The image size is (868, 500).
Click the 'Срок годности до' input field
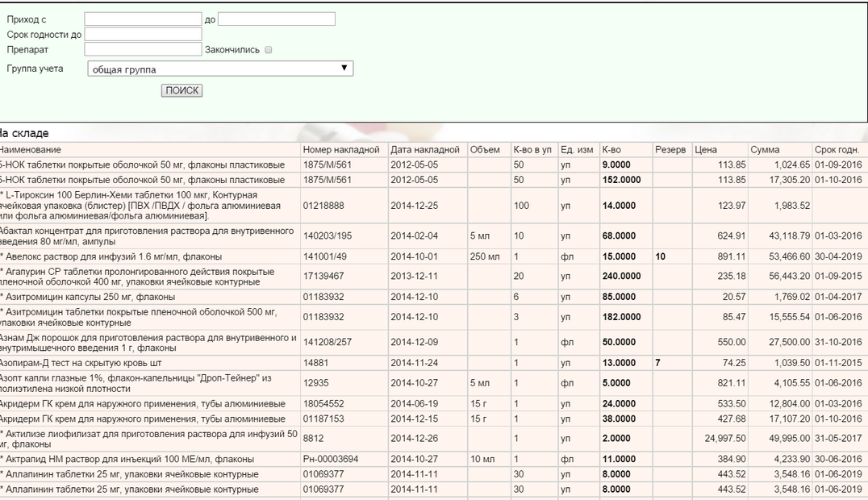click(143, 35)
